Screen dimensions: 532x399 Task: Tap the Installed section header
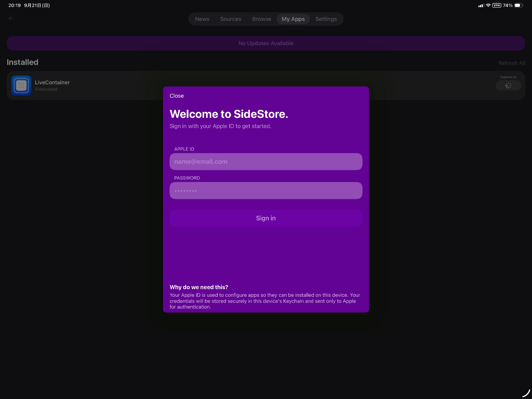22,62
